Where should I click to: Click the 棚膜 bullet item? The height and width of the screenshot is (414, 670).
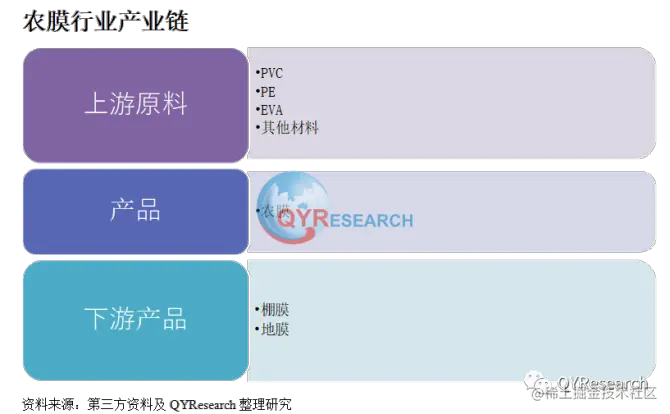(272, 309)
